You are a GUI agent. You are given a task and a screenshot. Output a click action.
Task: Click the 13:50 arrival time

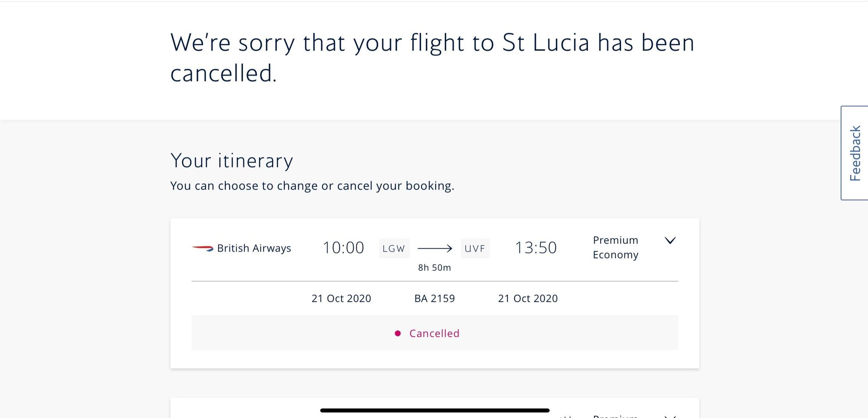pyautogui.click(x=536, y=248)
